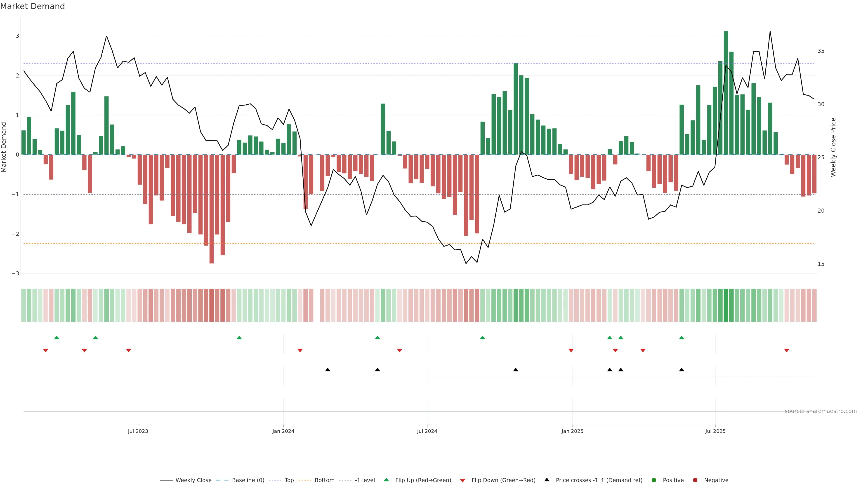This screenshot has height=488, width=868.
Task: Click the Jan 2025 x-axis label
Action: point(572,431)
